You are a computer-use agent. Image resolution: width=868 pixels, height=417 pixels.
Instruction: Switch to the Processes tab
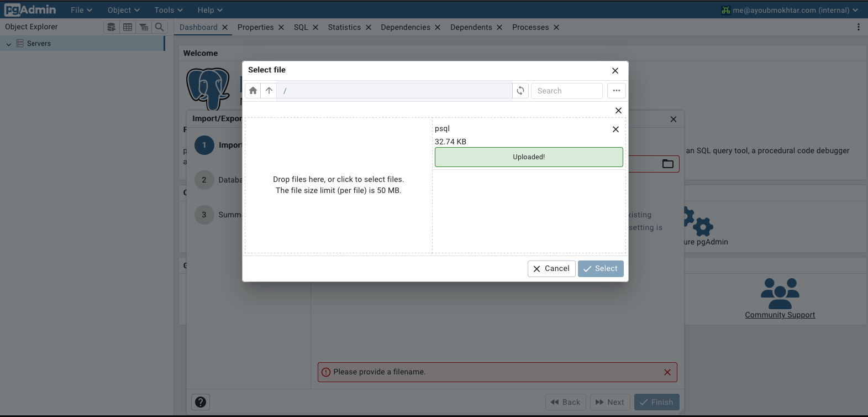pyautogui.click(x=530, y=27)
